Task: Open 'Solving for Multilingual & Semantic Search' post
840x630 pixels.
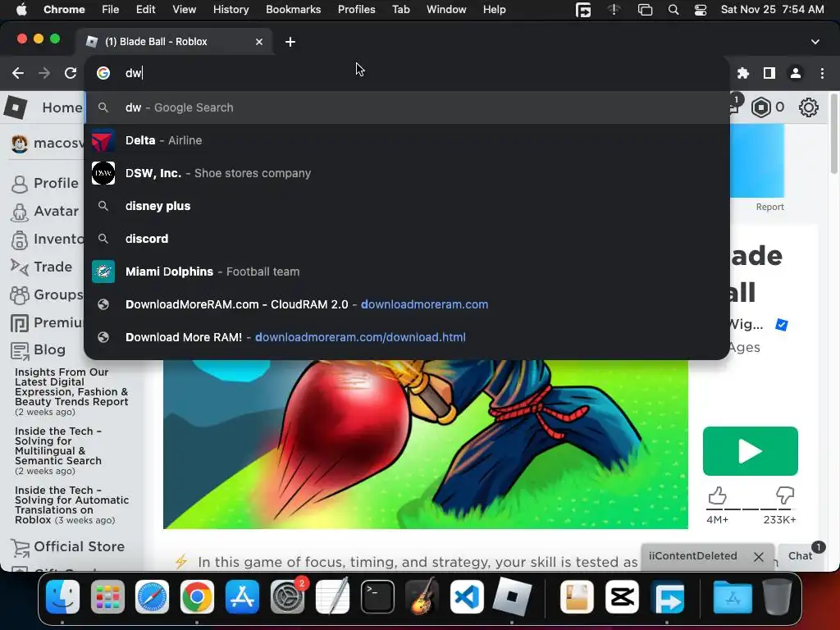Action: tap(58, 450)
